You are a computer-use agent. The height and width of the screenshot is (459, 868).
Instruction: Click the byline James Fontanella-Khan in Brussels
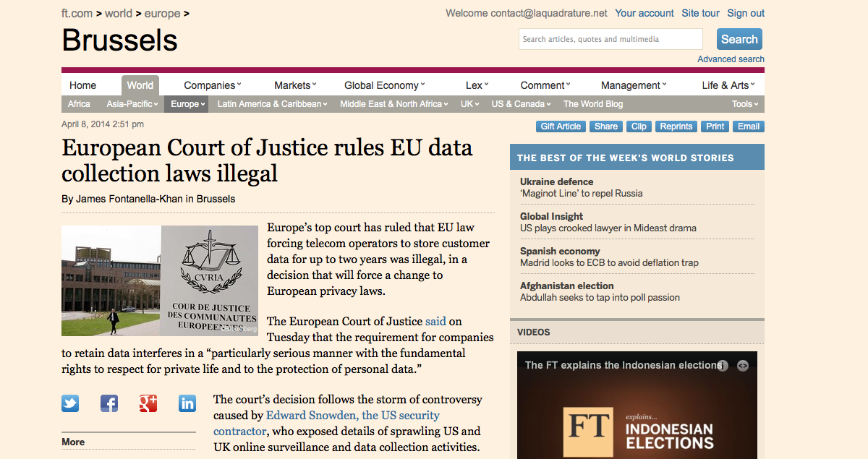pyautogui.click(x=148, y=199)
